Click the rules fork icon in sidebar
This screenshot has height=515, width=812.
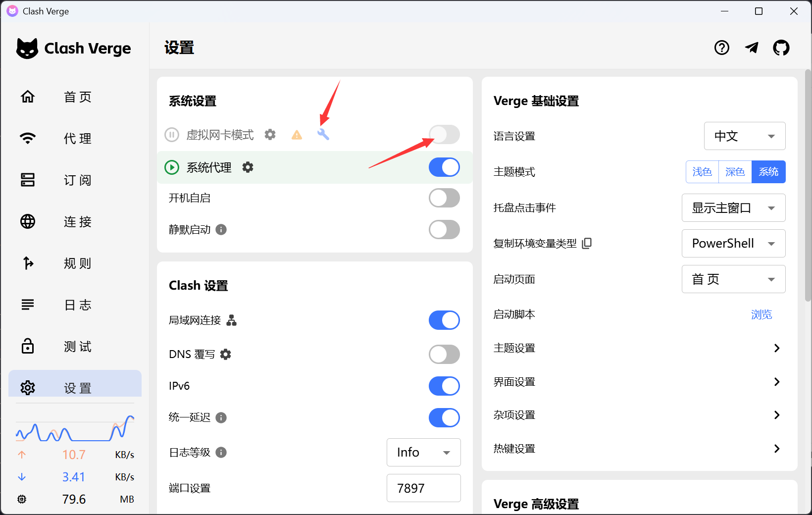coord(28,263)
